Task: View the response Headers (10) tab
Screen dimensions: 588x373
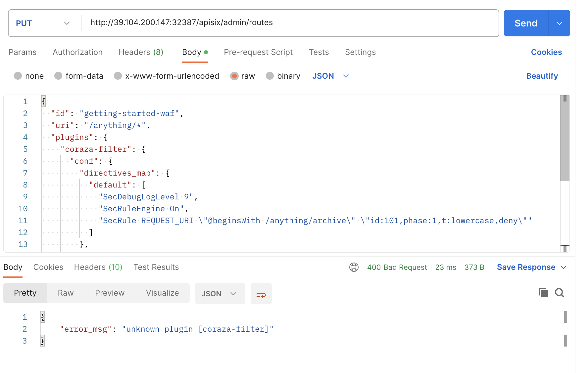Action: coord(98,267)
